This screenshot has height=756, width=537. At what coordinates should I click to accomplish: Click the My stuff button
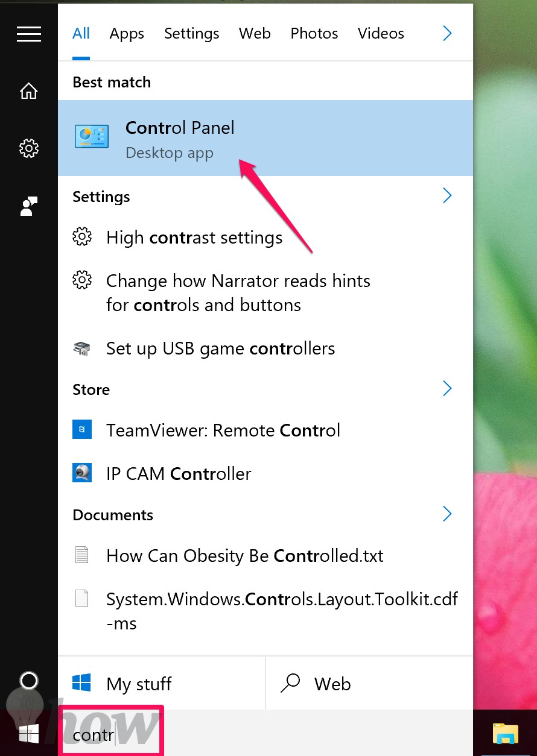[x=162, y=684]
